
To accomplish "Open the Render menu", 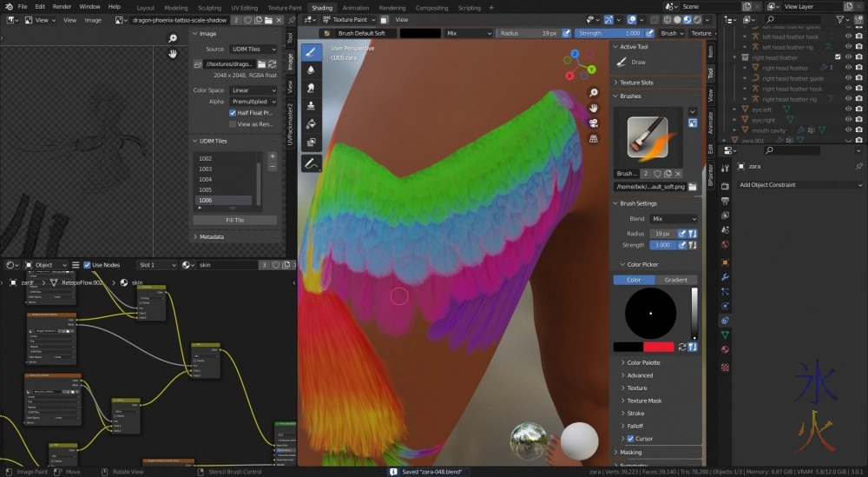I will 62,6.
